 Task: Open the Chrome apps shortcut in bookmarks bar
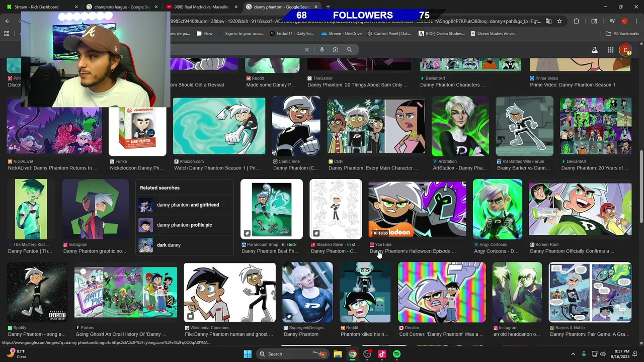[x=7, y=34]
